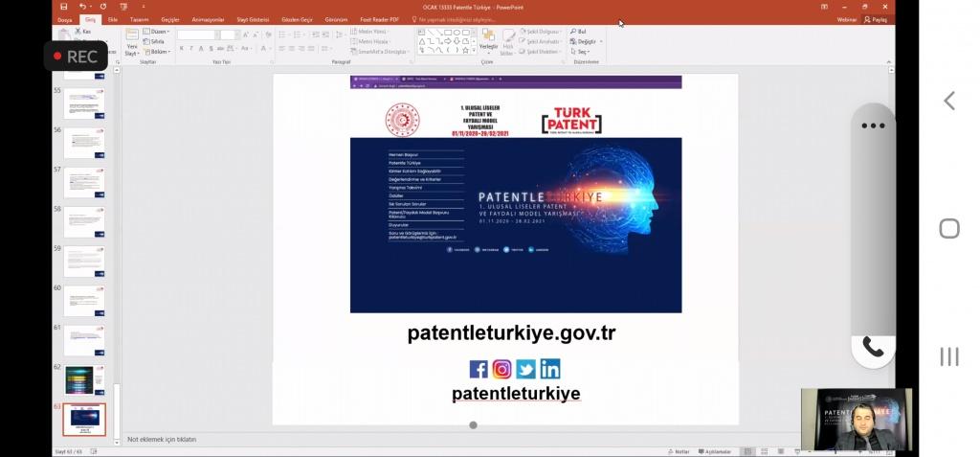Switch to Normal view in status bar
The height and width of the screenshot is (457, 980).
click(748, 451)
